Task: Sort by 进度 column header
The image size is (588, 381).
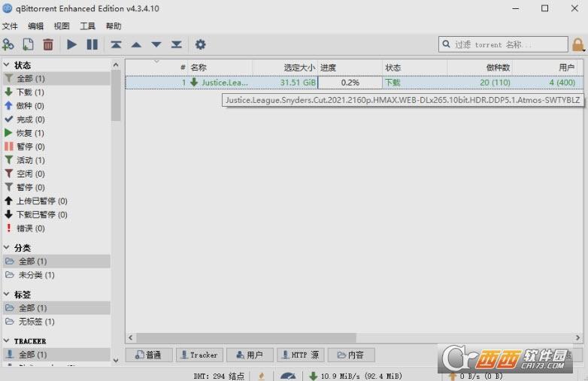Action: click(350, 68)
